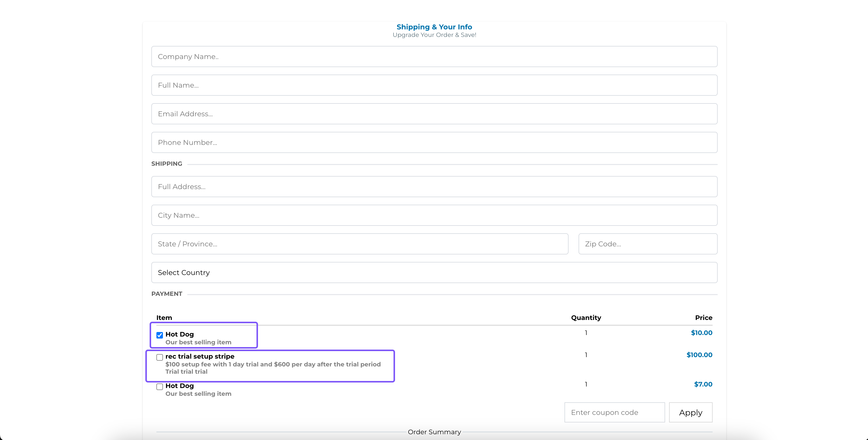Click the City Name input field
The width and height of the screenshot is (868, 440).
click(x=434, y=215)
